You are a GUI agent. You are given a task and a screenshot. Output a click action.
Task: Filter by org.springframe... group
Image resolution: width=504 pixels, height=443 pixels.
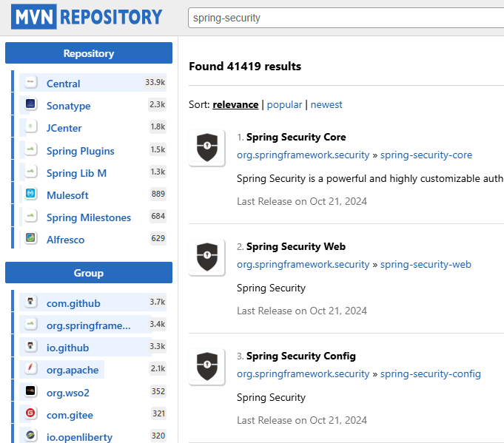[x=89, y=325]
